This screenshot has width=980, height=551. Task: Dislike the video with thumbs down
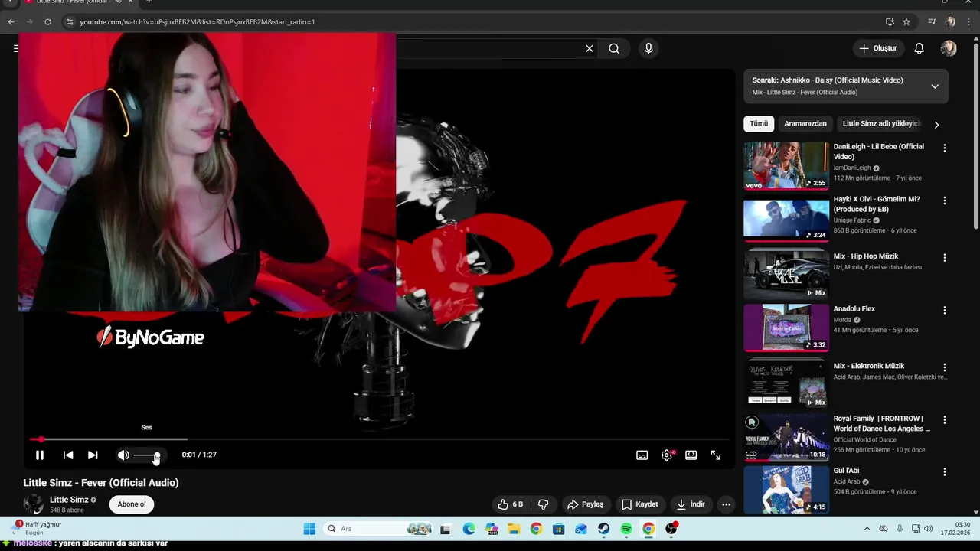[x=544, y=504]
